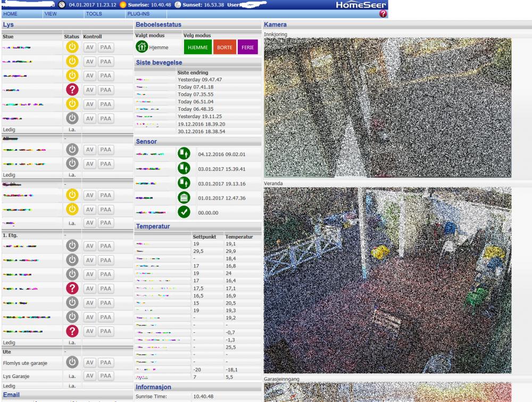Viewport: 532px width, 402px height.
Task: Turn on Flomlys ute garasje with PAA
Action: click(x=105, y=363)
